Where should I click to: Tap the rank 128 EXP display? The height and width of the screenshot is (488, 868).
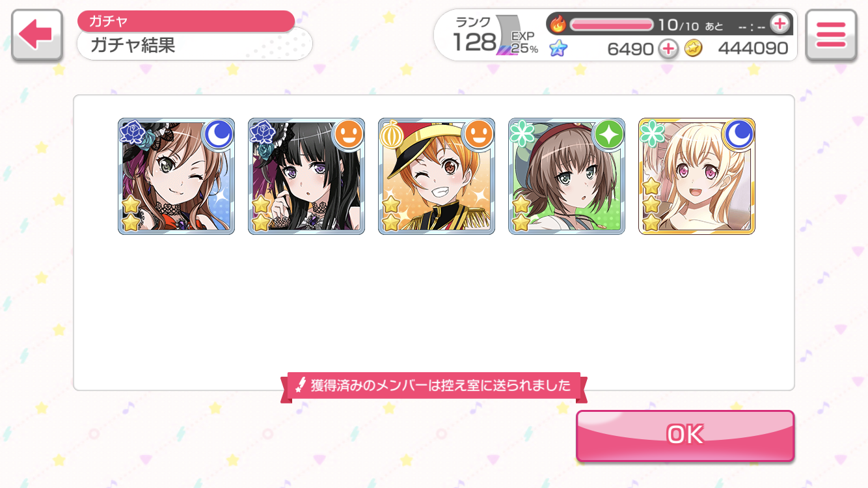click(496, 37)
